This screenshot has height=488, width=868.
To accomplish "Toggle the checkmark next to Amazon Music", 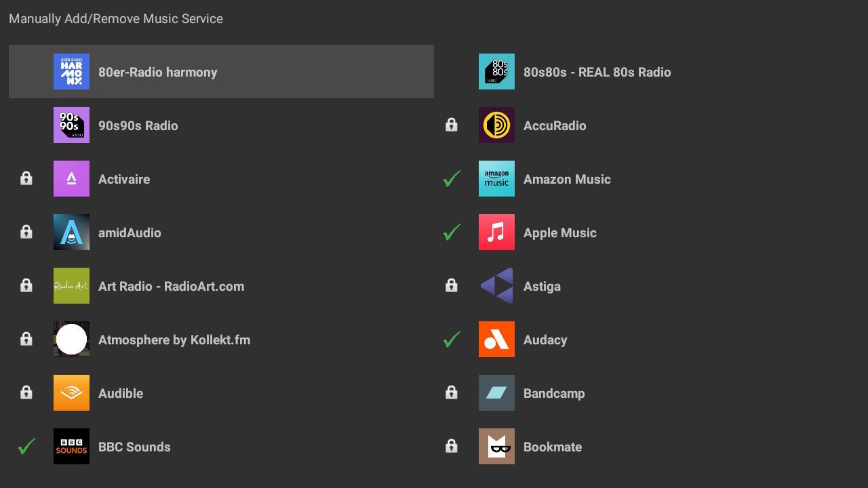I will pos(451,178).
